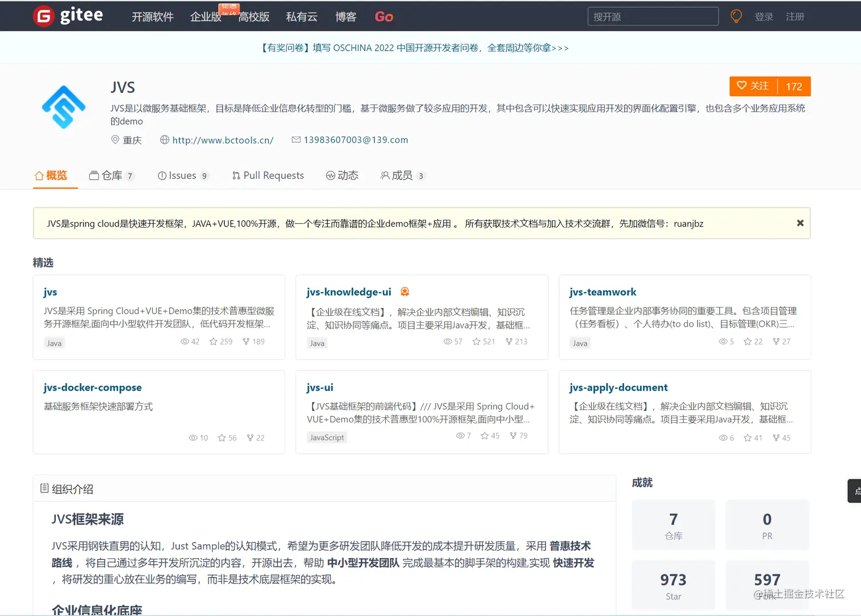Click the Java tag on jvs-teamwork card
This screenshot has width=861, height=616.
click(x=580, y=343)
